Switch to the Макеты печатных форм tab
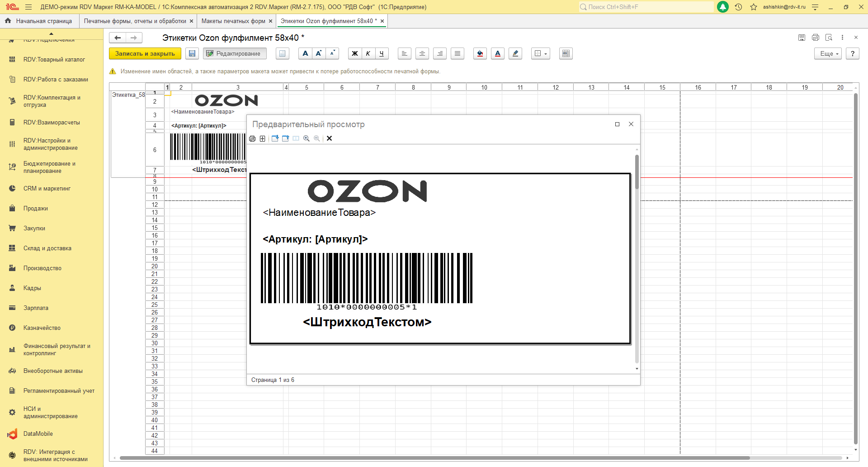 (x=233, y=21)
